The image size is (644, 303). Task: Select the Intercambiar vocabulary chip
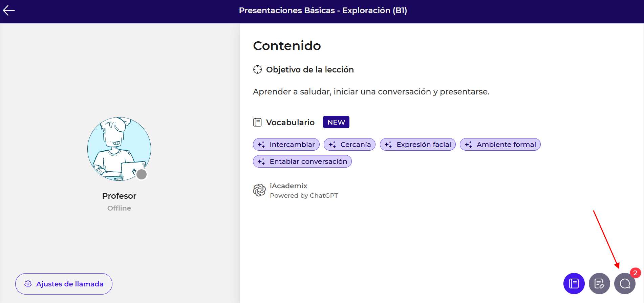[286, 145]
